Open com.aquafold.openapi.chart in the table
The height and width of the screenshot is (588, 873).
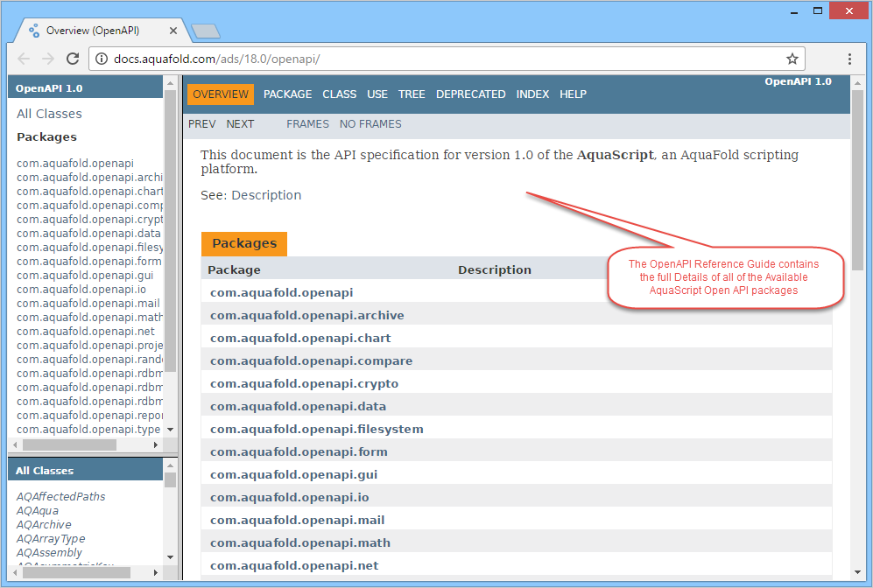tap(300, 339)
